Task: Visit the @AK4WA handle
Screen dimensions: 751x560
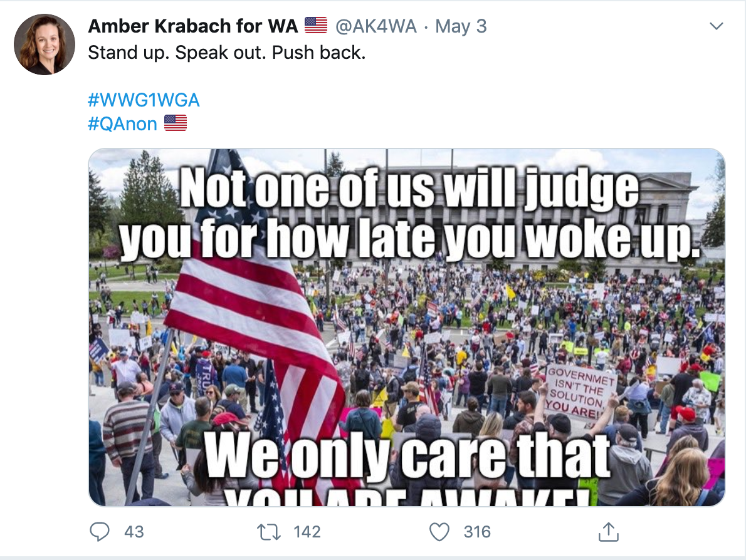Action: pos(376,26)
